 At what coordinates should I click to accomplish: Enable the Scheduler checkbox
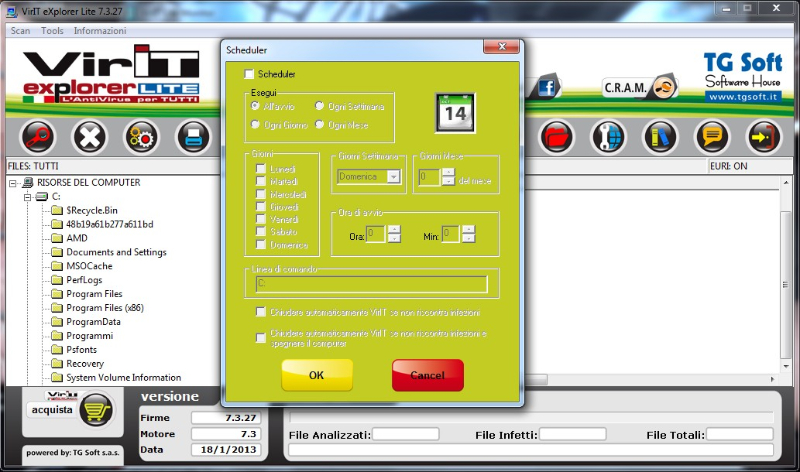pyautogui.click(x=250, y=74)
